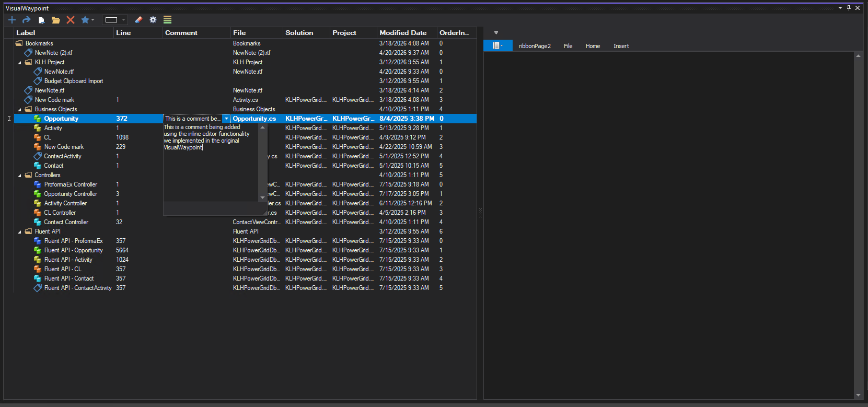Click the orange bookmark icon of CL
The width and height of the screenshot is (868, 407).
38,137
